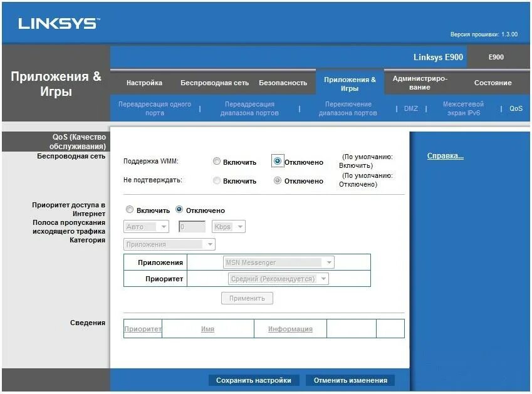
Task: Sort by Приоритет column header
Action: pos(143,329)
